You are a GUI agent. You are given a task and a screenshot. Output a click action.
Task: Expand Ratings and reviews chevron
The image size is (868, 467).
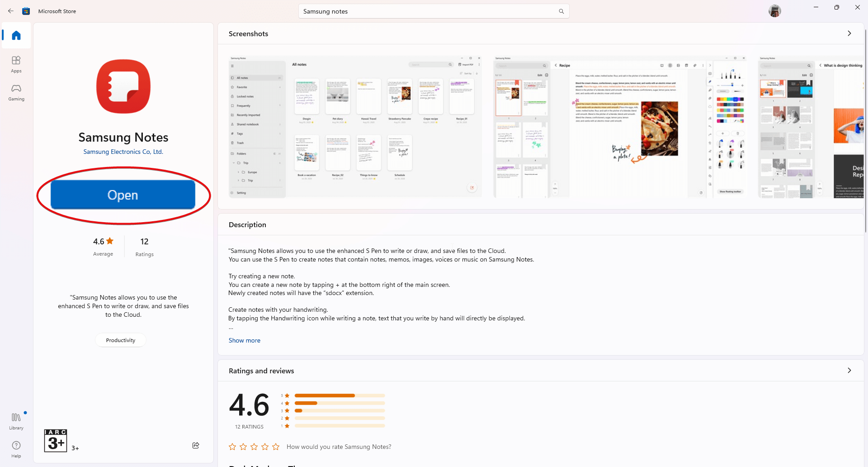tap(849, 371)
